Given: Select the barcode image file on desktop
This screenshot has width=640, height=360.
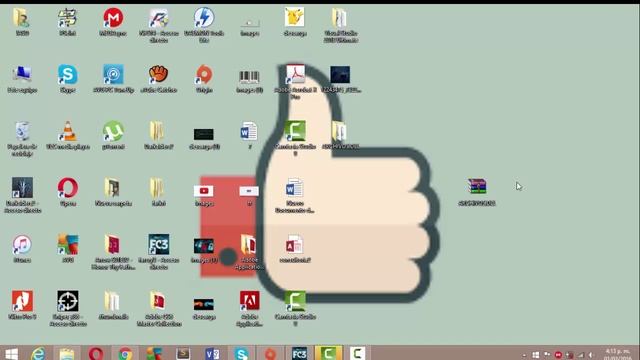Looking at the screenshot, I should pos(249,77).
